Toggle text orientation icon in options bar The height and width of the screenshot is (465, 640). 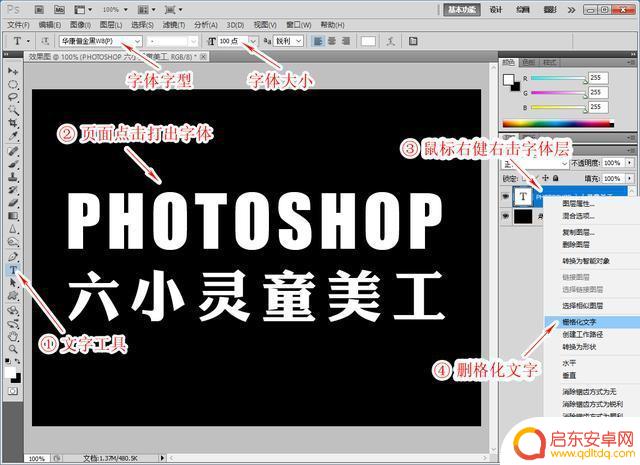point(45,41)
